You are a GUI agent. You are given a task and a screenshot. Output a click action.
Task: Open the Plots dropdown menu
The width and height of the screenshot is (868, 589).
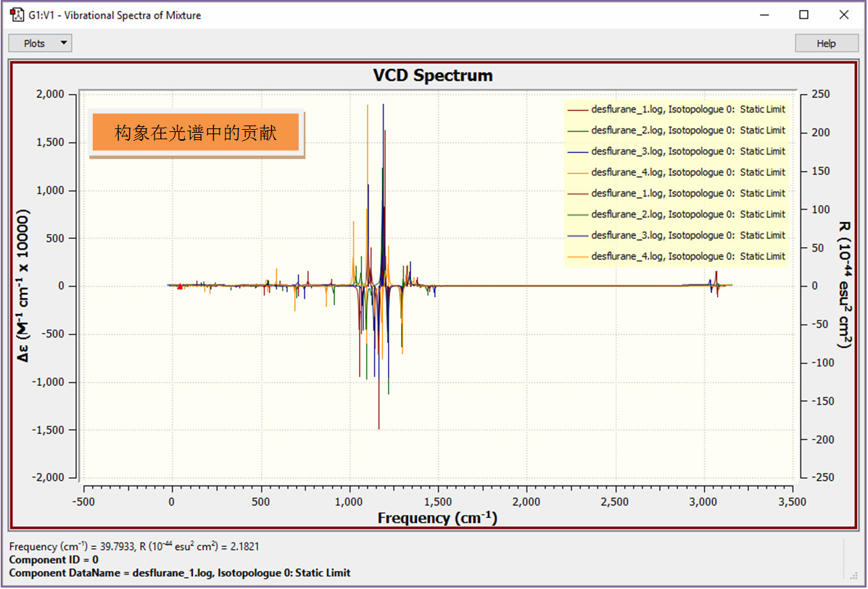pyautogui.click(x=40, y=44)
